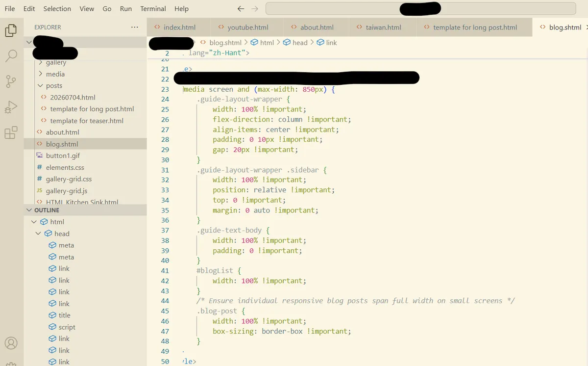Open the Run menu

pyautogui.click(x=126, y=9)
